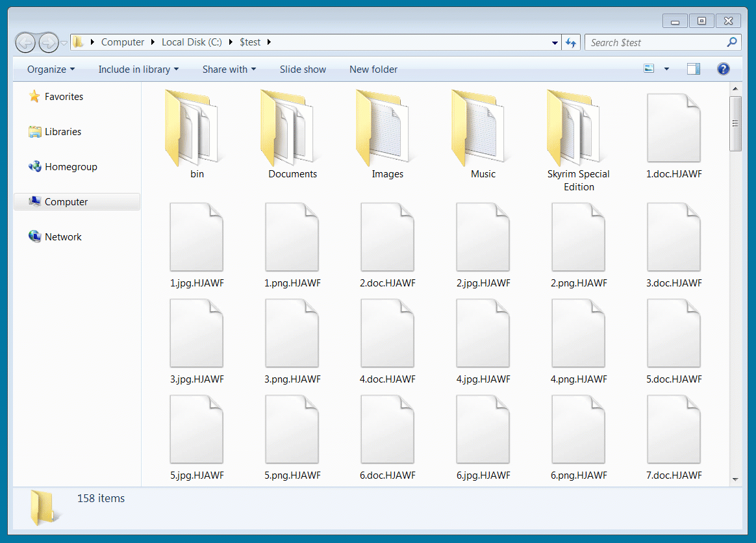Go to Computer in the address bar
Image resolution: width=756 pixels, height=543 pixels.
pyautogui.click(x=123, y=42)
